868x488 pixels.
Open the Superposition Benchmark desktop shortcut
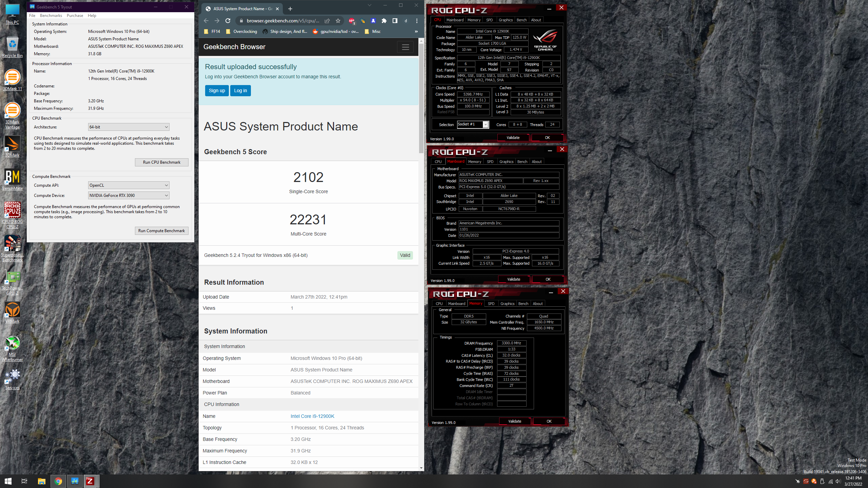13,248
